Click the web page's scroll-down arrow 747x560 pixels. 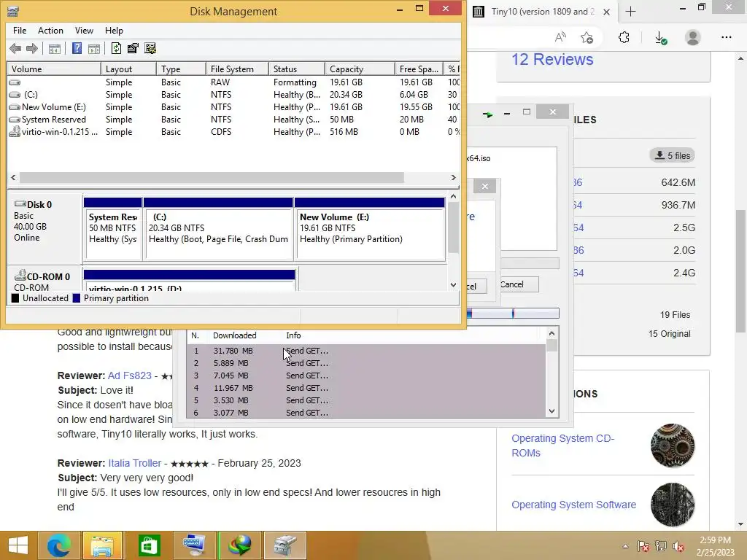(x=740, y=524)
